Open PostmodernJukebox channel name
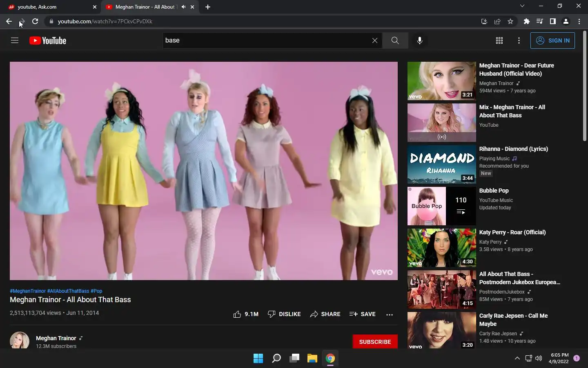The image size is (588, 368). (x=502, y=292)
